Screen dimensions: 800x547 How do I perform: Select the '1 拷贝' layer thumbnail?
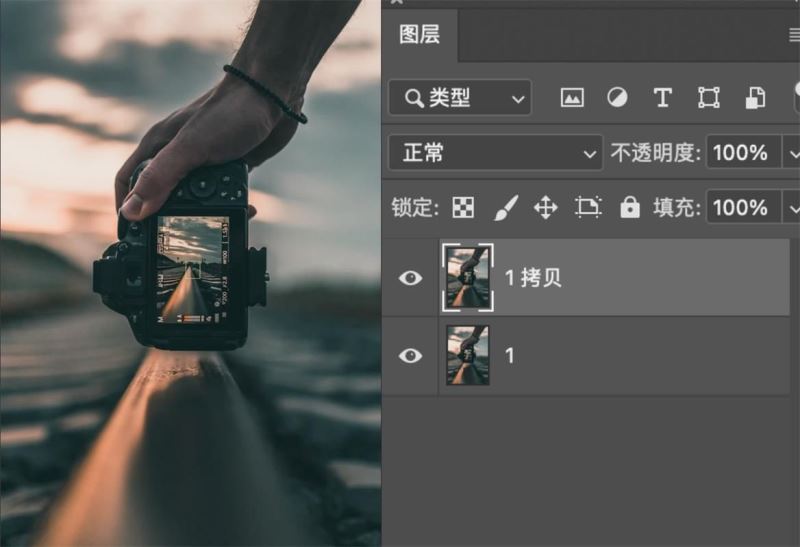(x=468, y=278)
